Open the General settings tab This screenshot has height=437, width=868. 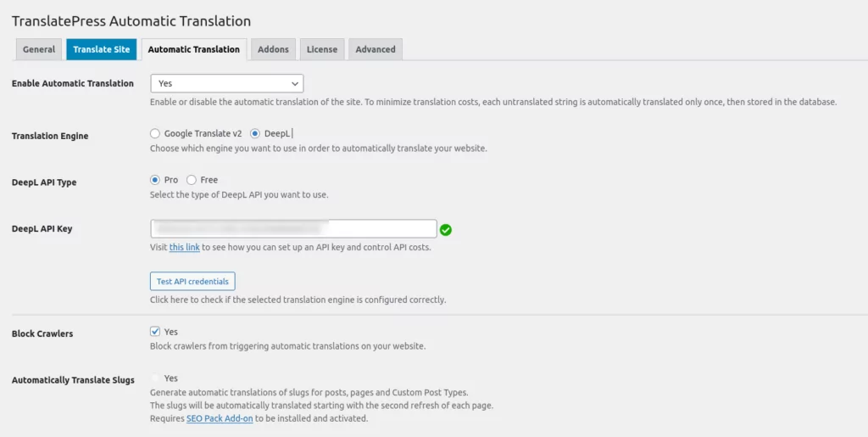39,49
